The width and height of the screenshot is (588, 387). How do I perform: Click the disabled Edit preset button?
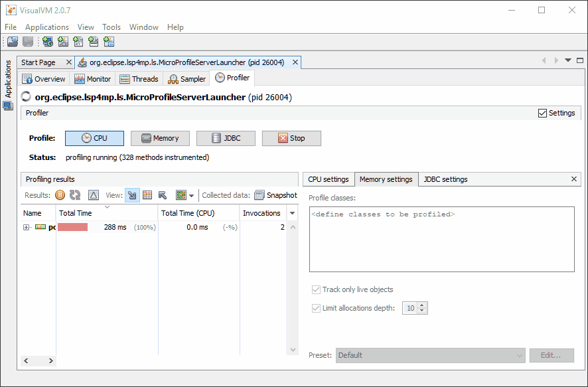click(551, 355)
